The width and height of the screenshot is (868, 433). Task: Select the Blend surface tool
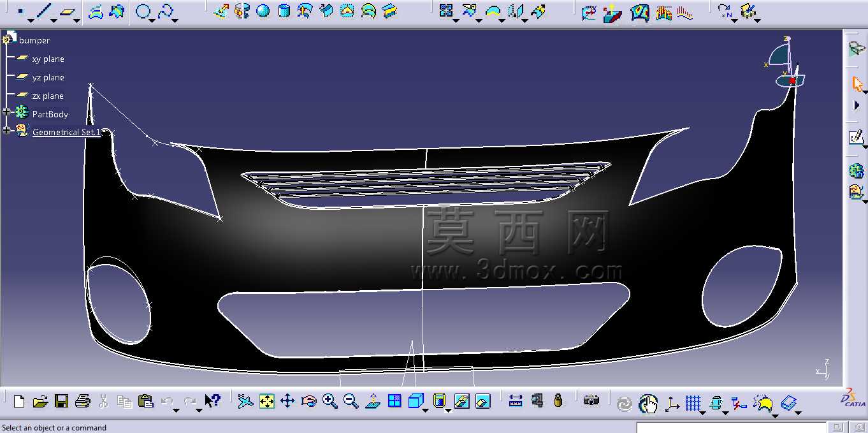tap(390, 11)
